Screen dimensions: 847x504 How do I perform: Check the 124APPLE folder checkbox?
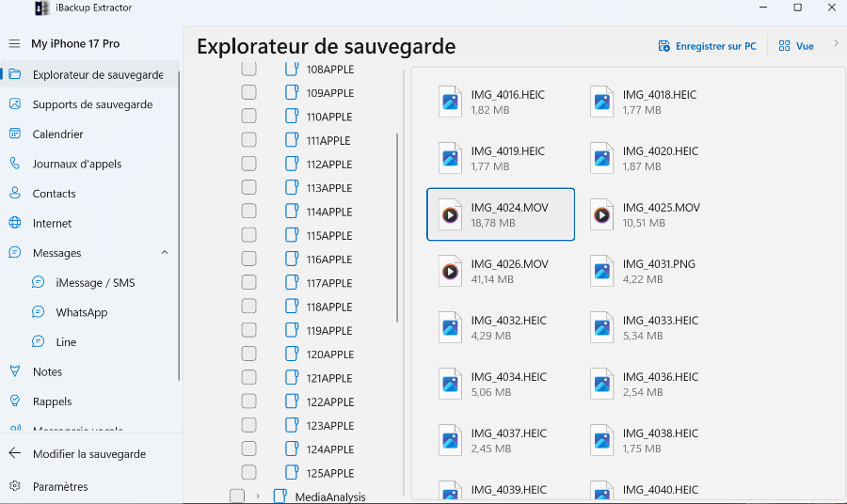pyautogui.click(x=248, y=449)
